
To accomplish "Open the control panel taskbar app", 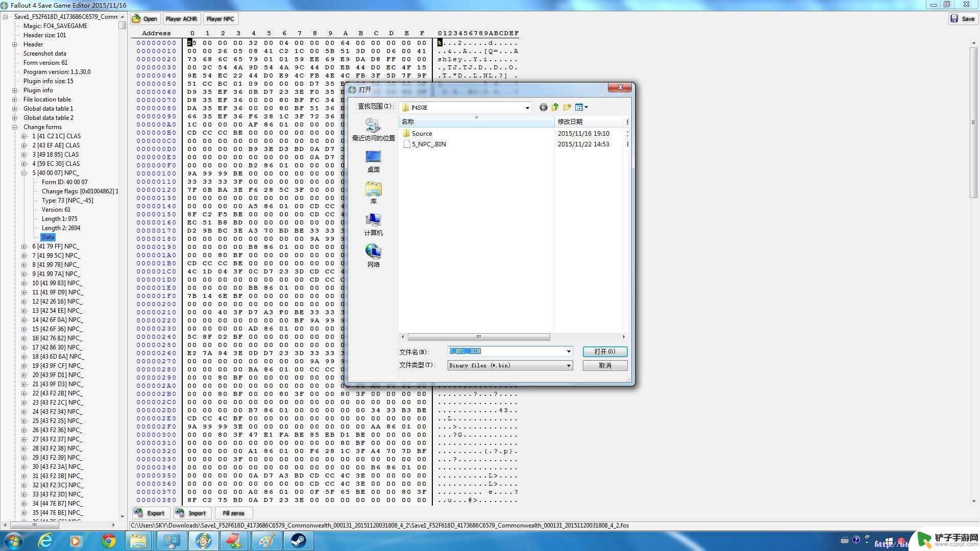I will 171,541.
